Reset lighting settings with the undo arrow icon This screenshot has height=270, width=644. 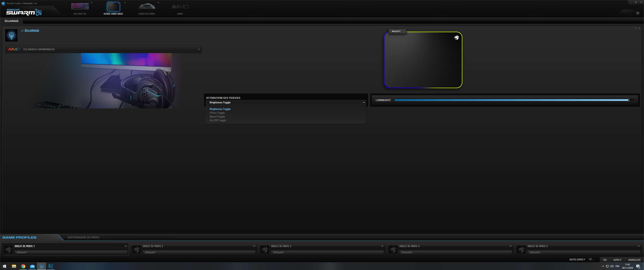[635, 28]
